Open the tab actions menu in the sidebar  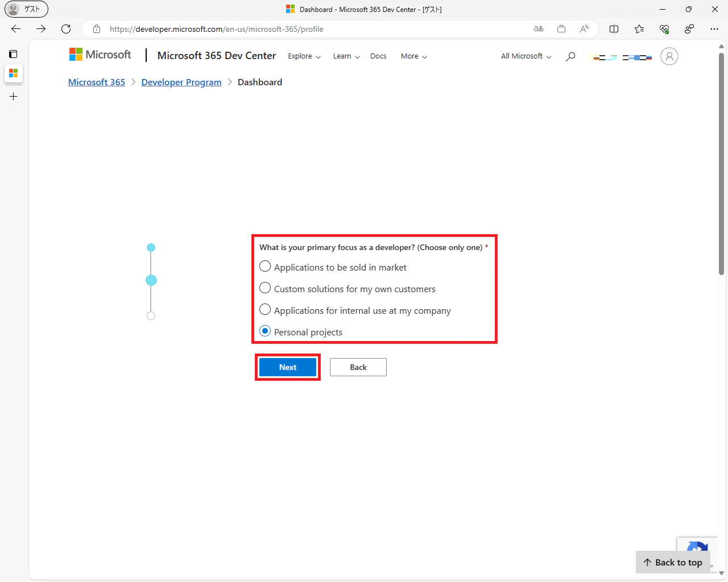[13, 54]
